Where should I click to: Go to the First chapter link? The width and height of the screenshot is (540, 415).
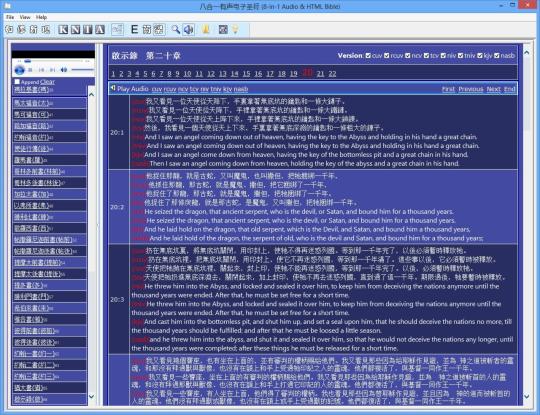[448, 89]
